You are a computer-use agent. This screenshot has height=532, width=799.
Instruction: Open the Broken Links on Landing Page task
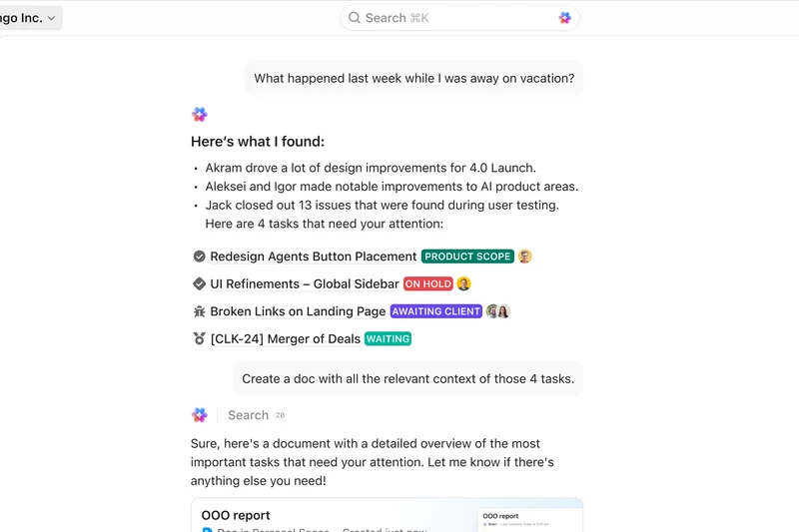(298, 311)
